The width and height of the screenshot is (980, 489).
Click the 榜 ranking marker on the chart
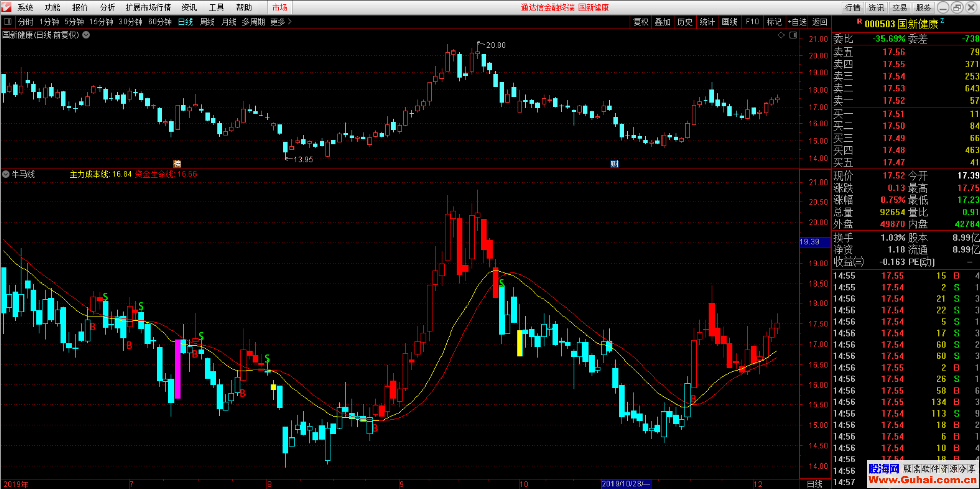[177, 164]
